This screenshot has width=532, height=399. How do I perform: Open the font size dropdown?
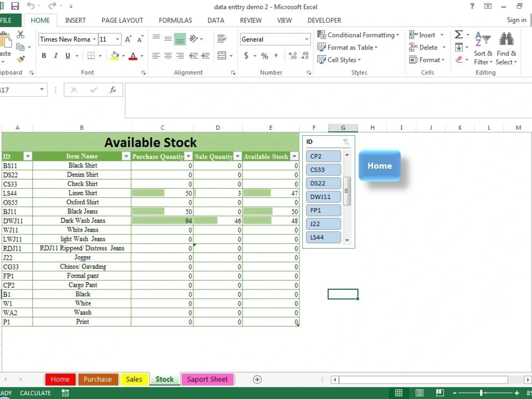pos(118,39)
